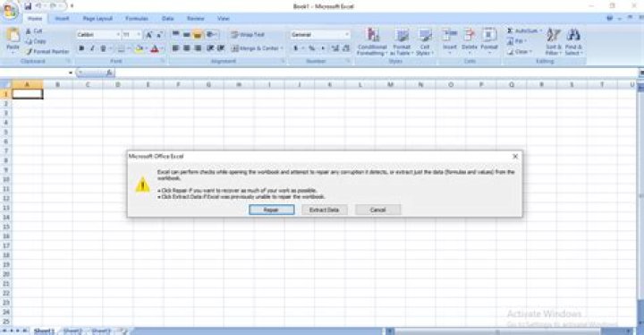Expand the font name combo box
644x335 pixels.
click(118, 35)
